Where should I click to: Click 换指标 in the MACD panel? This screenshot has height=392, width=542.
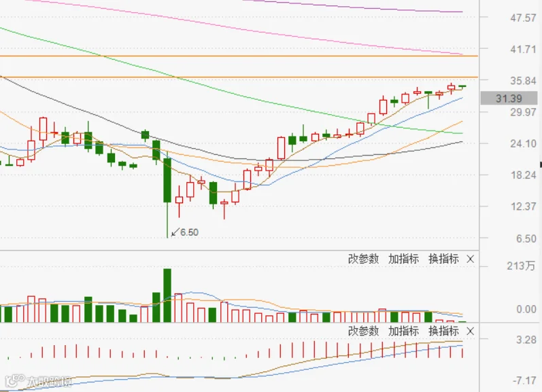443,331
